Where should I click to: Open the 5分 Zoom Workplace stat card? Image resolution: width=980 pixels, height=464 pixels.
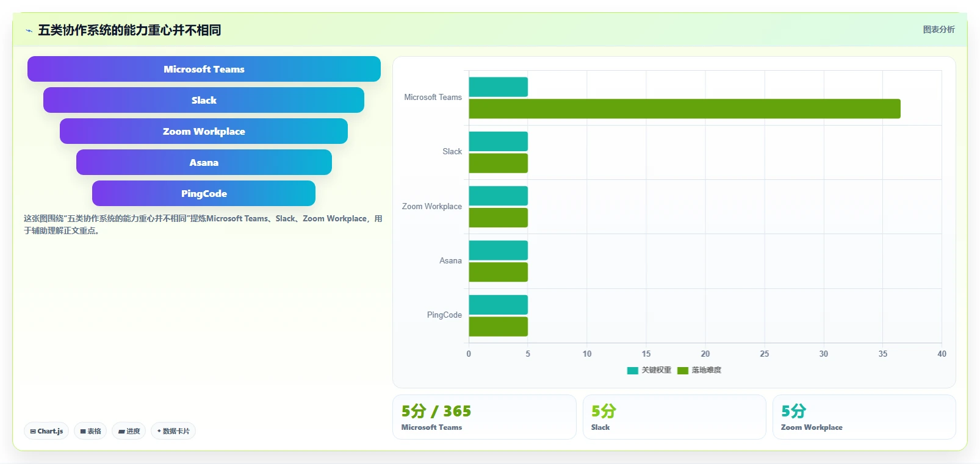[864, 417]
